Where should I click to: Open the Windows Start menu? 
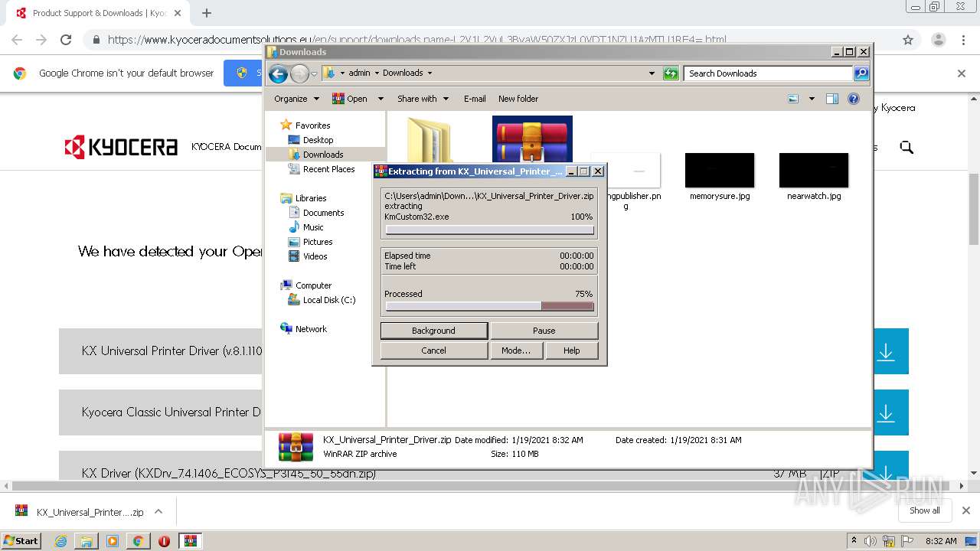click(21, 540)
